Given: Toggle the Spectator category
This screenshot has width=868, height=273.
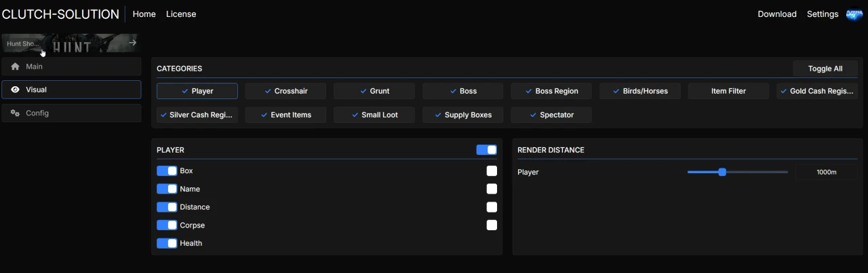Looking at the screenshot, I should (551, 115).
